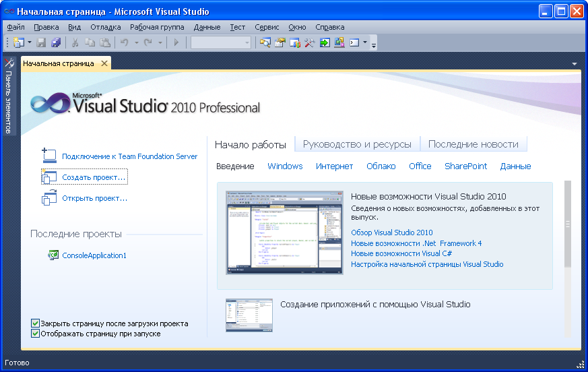Open recent project ConsoleApplication1

click(94, 255)
